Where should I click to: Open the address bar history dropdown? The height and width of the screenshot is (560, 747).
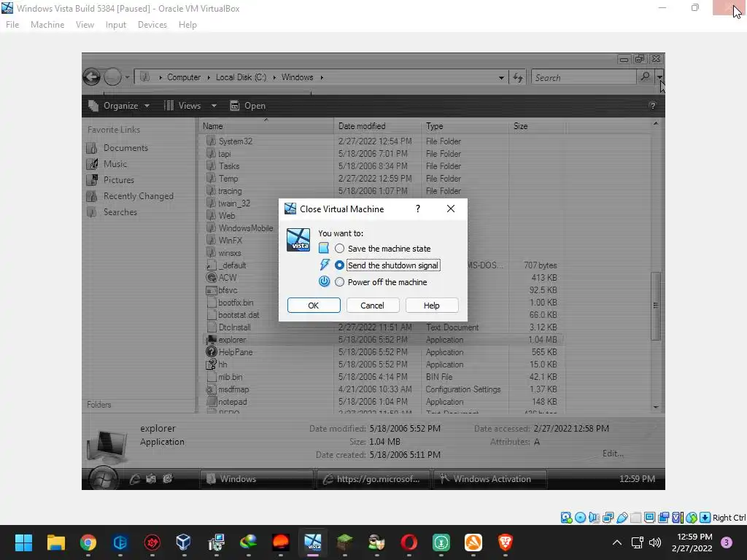501,77
